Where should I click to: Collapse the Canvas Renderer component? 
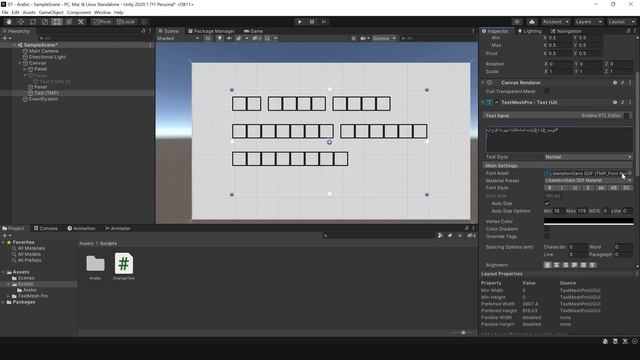(x=483, y=83)
